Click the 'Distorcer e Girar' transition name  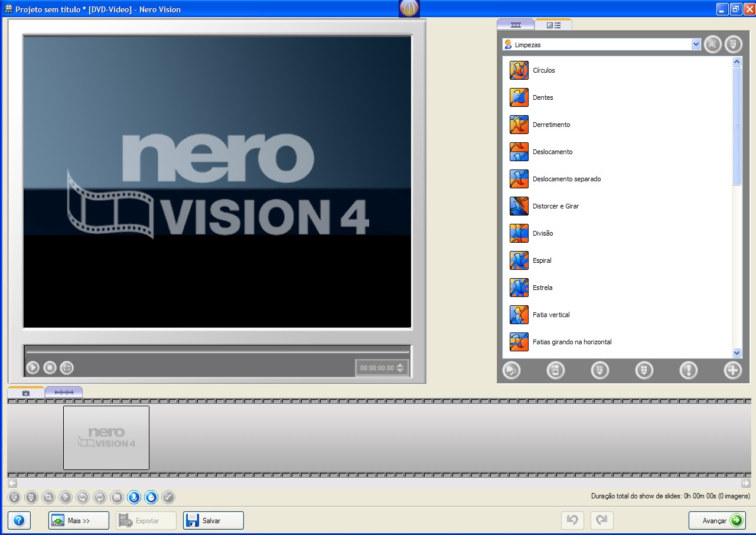(x=556, y=206)
